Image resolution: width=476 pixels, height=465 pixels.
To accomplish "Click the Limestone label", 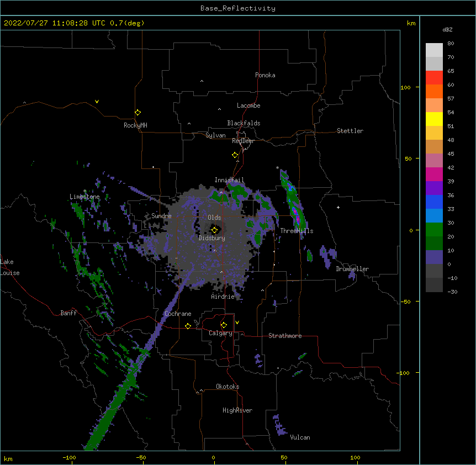I will [84, 197].
